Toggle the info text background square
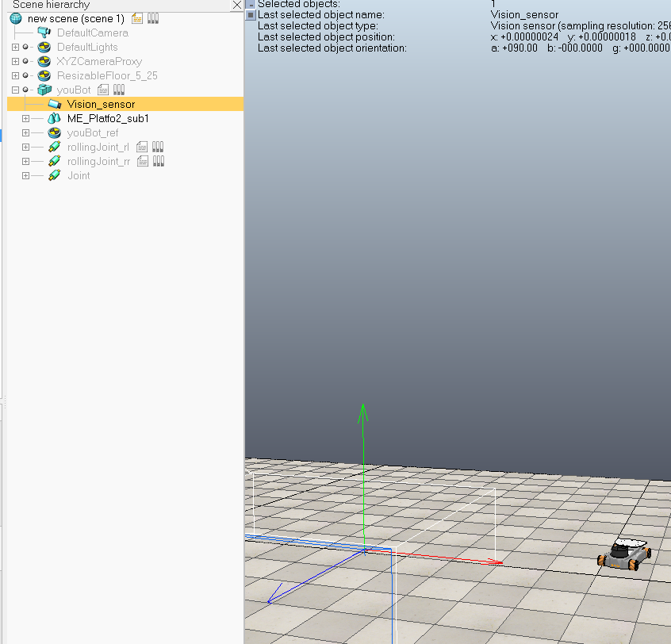671x644 pixels. click(251, 15)
